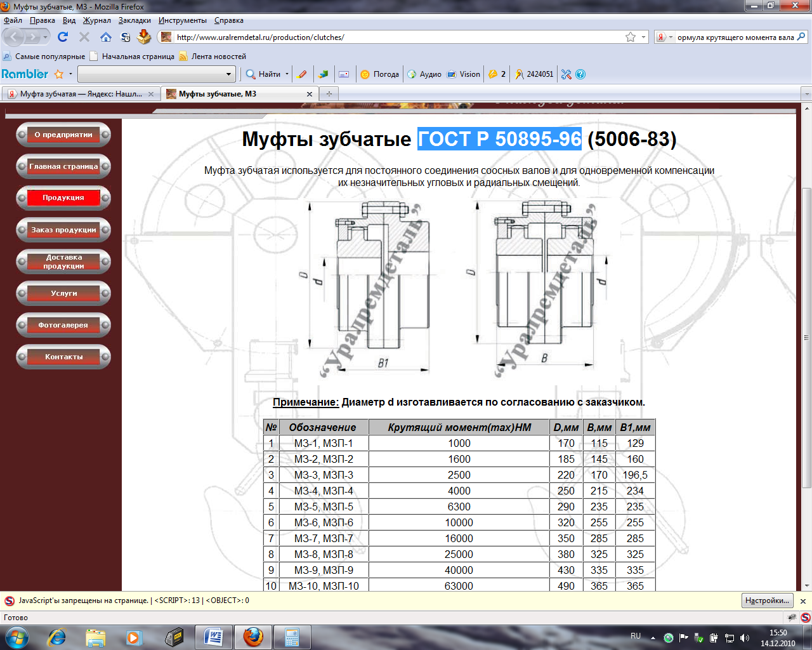Open Microsoft Word from the taskbar
The height and width of the screenshot is (650, 812).
[x=214, y=637]
